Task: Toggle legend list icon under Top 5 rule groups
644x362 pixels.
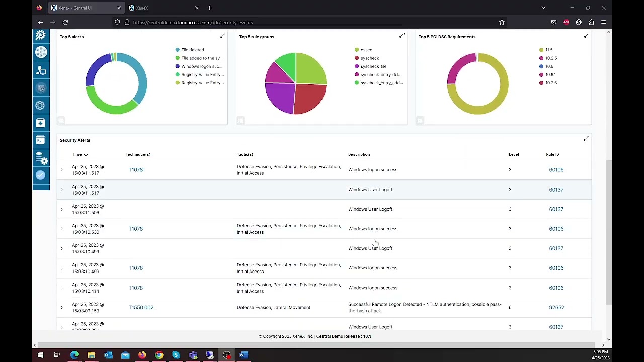Action: tap(240, 120)
